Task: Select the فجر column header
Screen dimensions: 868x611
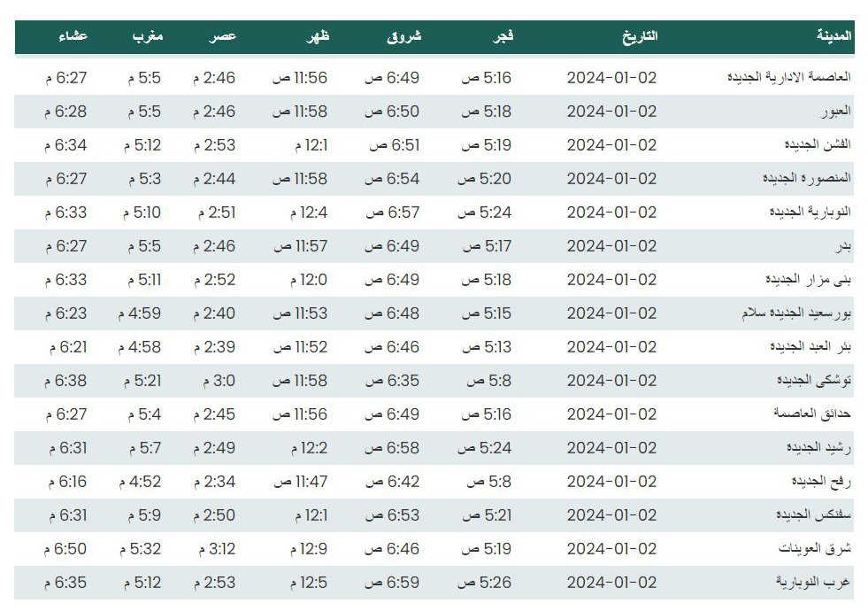Action: point(503,36)
